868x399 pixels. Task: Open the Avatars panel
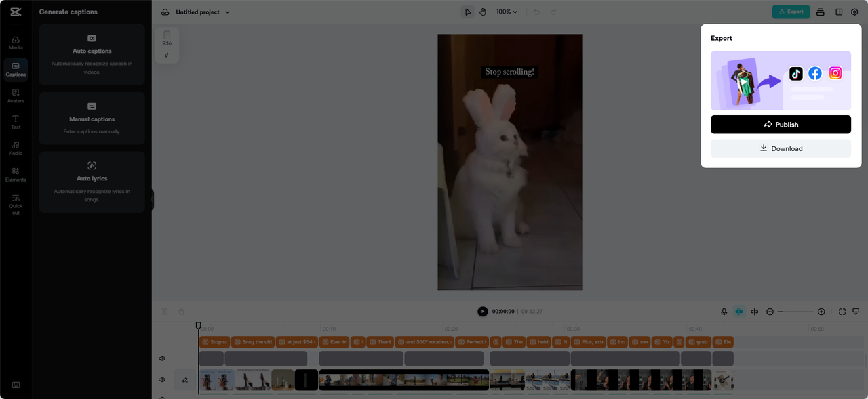tap(16, 96)
